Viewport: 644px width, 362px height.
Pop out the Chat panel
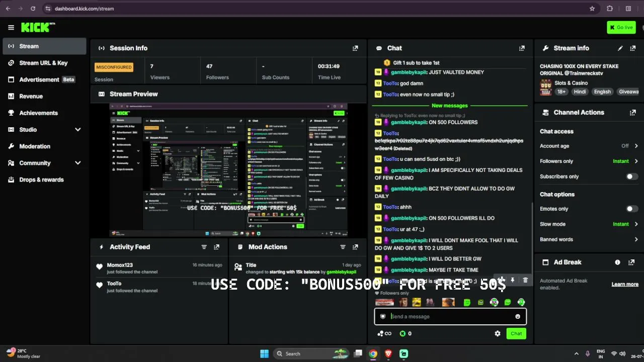(x=522, y=48)
